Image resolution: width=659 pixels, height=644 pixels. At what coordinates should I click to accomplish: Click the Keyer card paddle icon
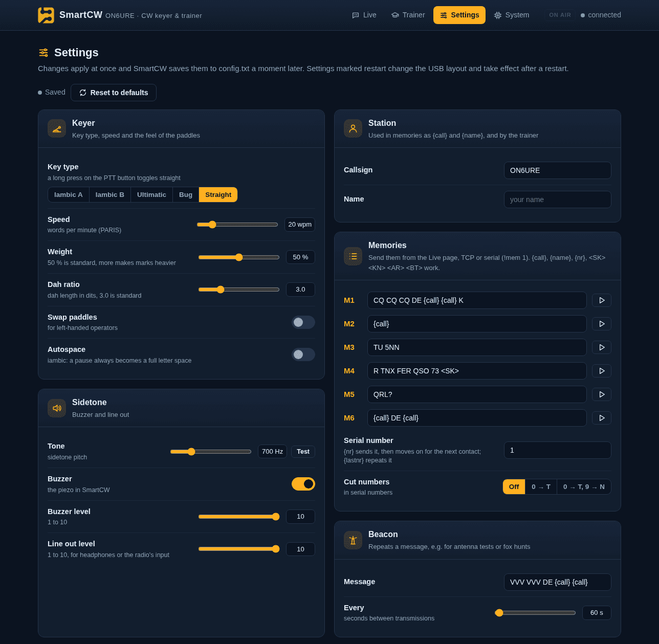click(x=57, y=128)
